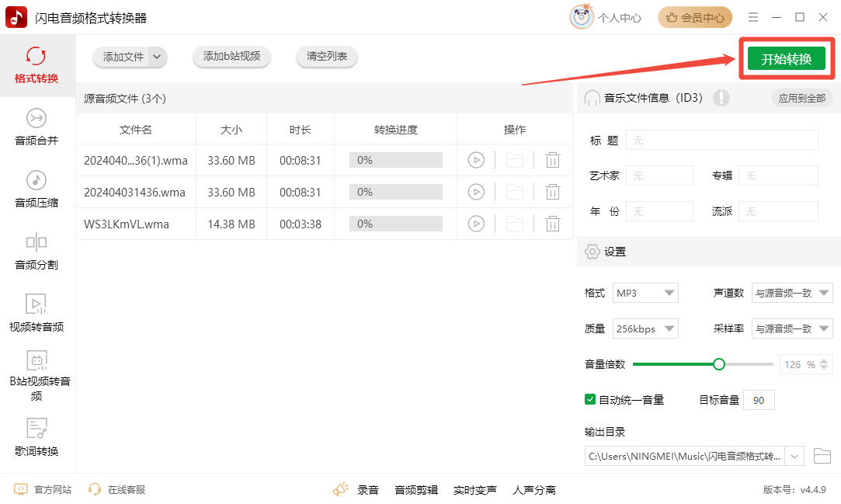The width and height of the screenshot is (841, 504).
Task: Delete WS3LKmVL.wma from list
Action: [553, 224]
